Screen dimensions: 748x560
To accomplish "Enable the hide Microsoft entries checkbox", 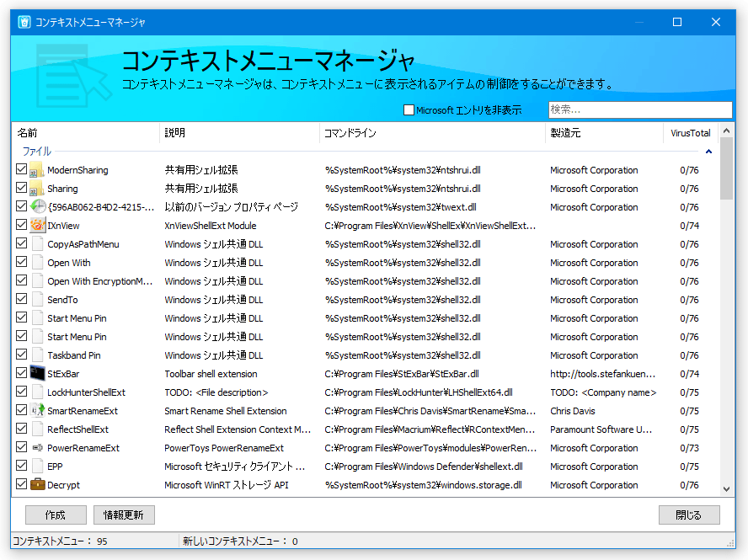I will 409,110.
